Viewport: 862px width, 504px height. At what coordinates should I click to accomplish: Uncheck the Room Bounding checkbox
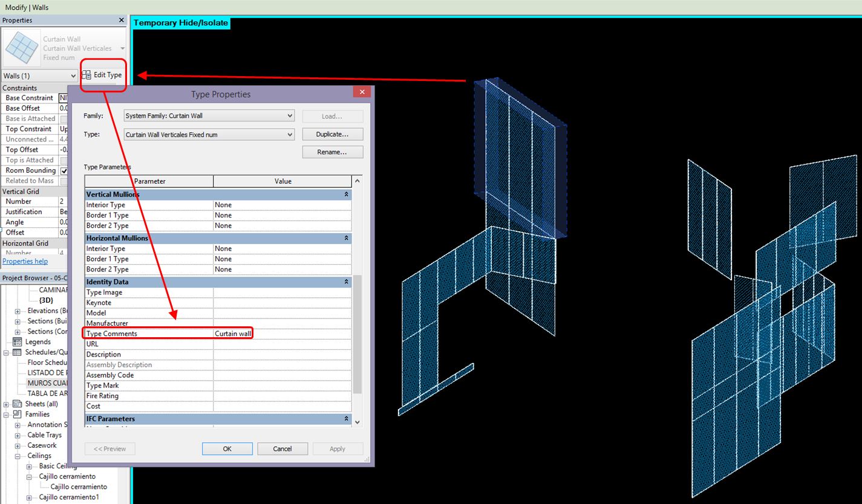pos(65,170)
